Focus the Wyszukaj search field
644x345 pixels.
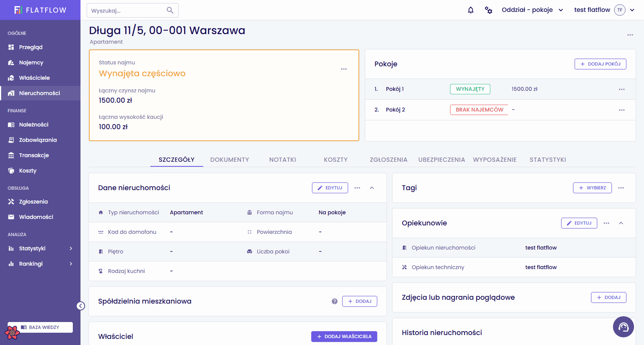tap(133, 10)
